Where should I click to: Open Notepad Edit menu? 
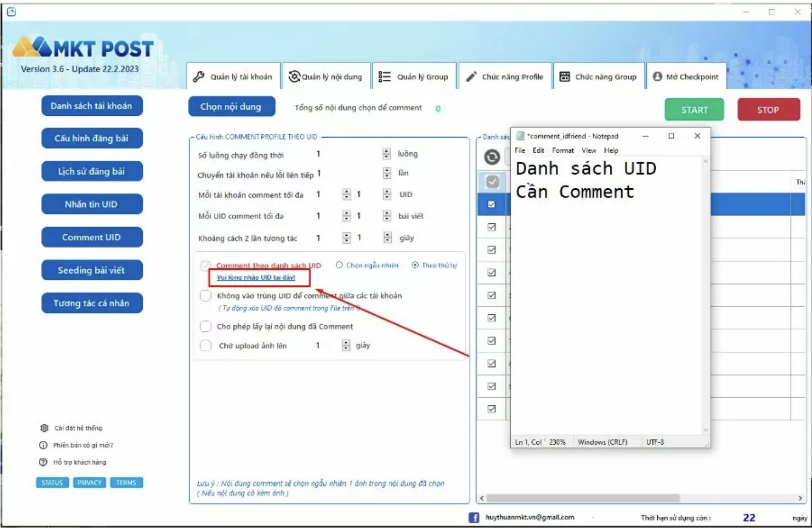pyautogui.click(x=538, y=150)
